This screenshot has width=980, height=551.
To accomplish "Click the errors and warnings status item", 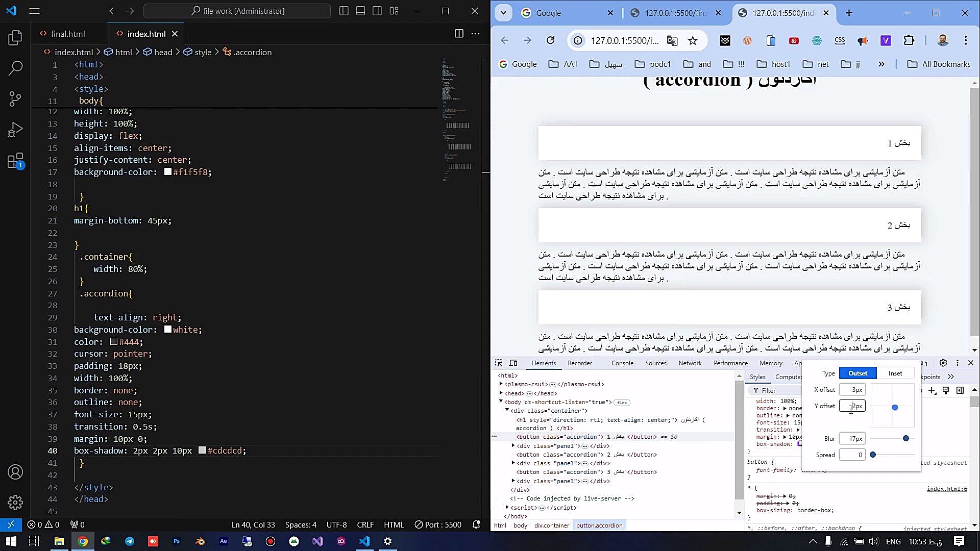I will pyautogui.click(x=43, y=524).
